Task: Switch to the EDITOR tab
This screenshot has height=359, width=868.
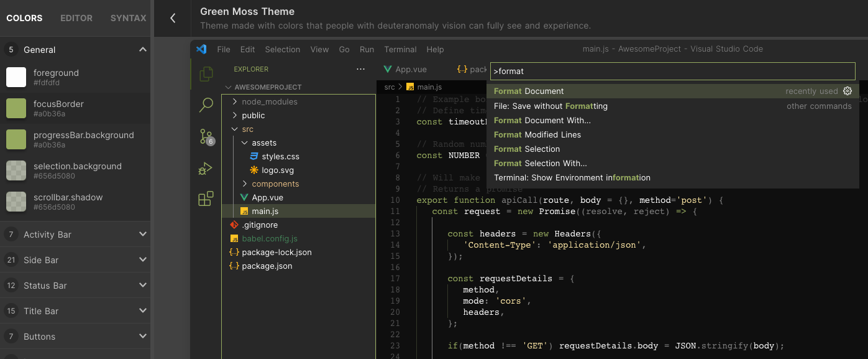Action: pyautogui.click(x=76, y=18)
